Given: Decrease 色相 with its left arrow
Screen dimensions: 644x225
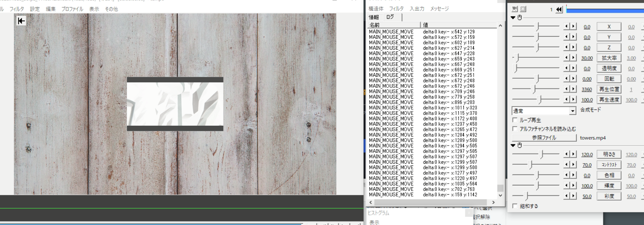Looking at the screenshot, I should point(567,175).
